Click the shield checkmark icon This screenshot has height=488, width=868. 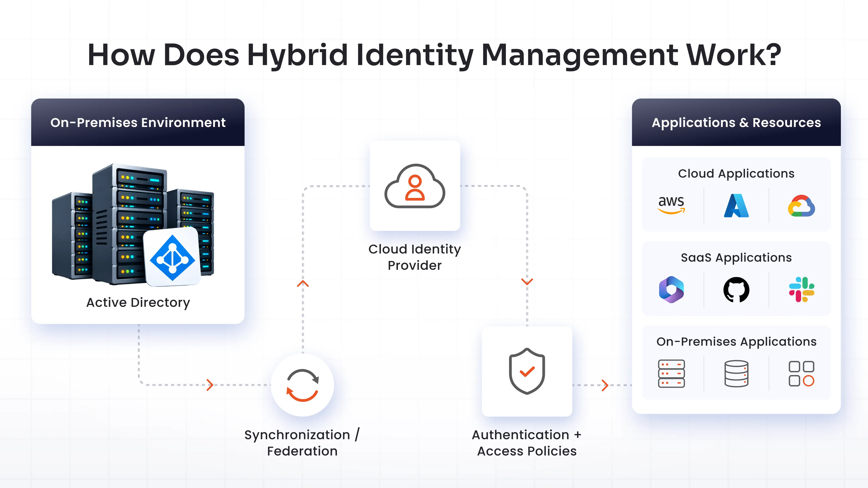tap(527, 371)
